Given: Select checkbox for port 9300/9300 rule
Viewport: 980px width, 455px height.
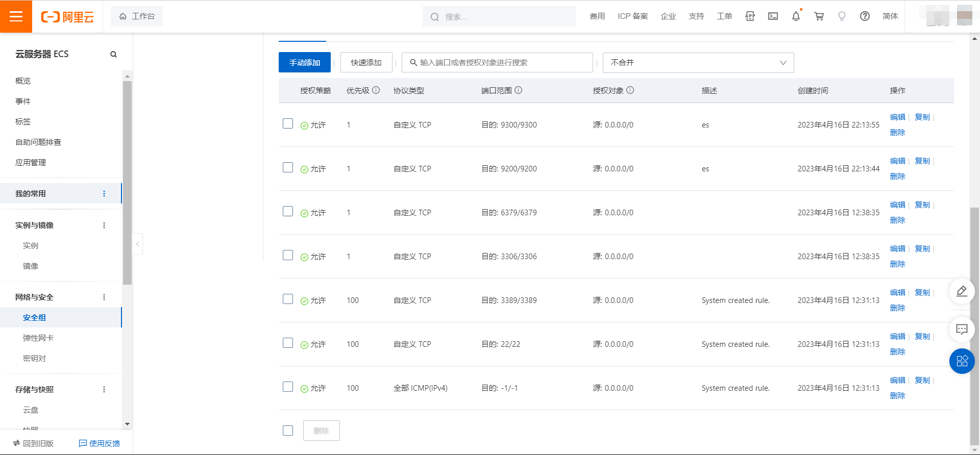Looking at the screenshot, I should pyautogui.click(x=288, y=123).
